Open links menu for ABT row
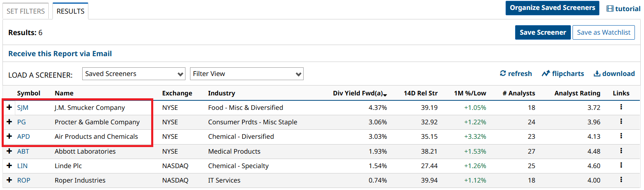Screen dimensions: 644x190 [621, 151]
